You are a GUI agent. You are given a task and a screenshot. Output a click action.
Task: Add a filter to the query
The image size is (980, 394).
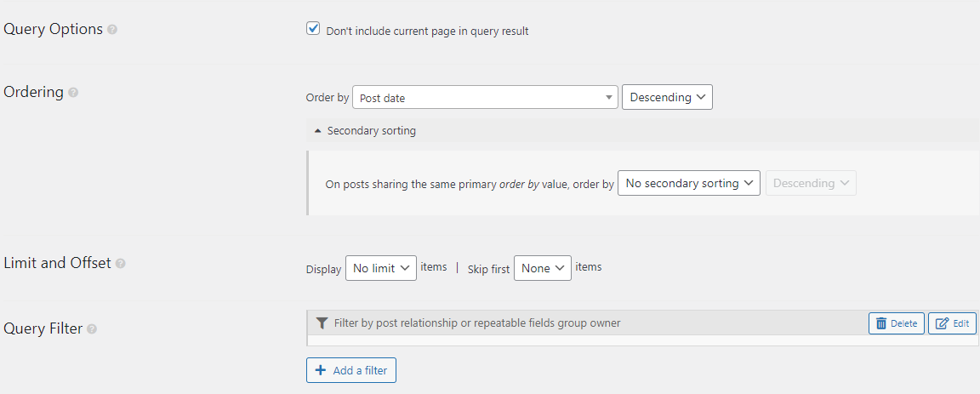click(351, 370)
